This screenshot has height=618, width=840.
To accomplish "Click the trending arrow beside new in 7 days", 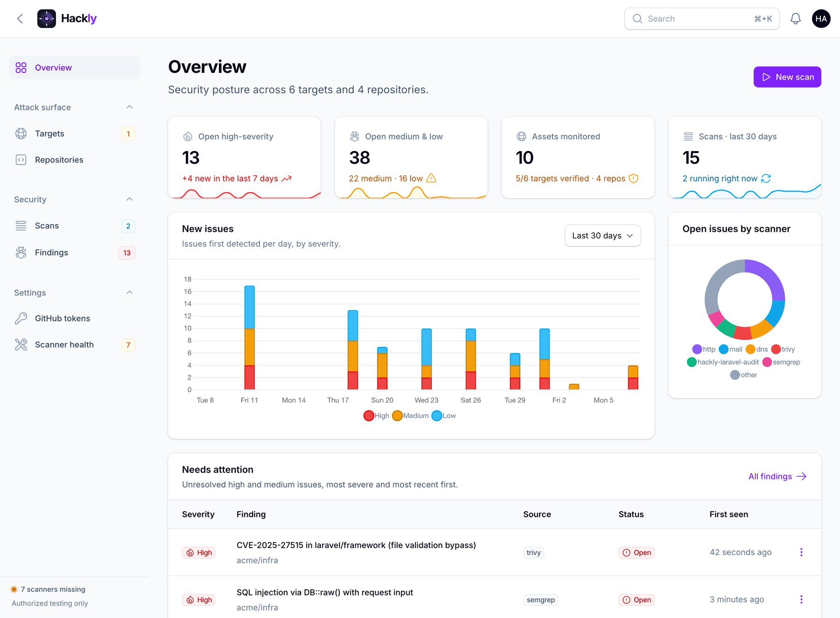I will pos(287,179).
